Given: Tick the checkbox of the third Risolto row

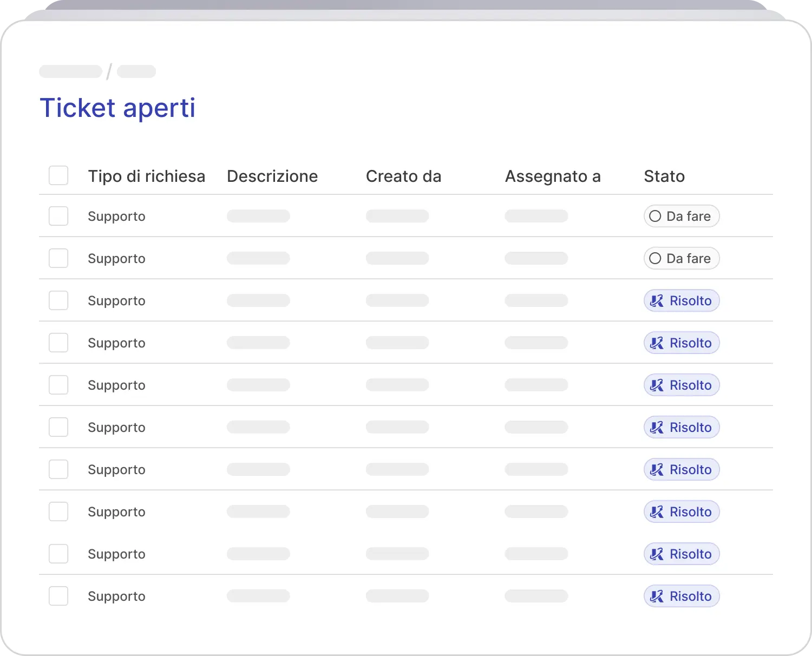Looking at the screenshot, I should [58, 385].
